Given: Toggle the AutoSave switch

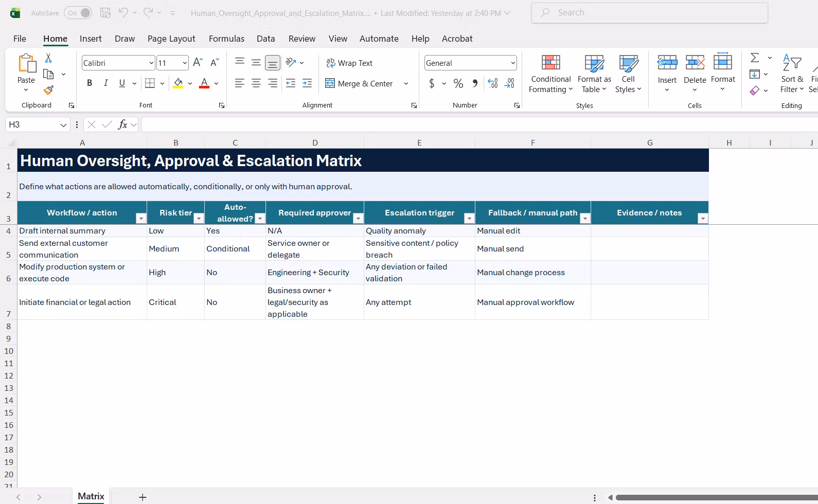Looking at the screenshot, I should pyautogui.click(x=78, y=13).
